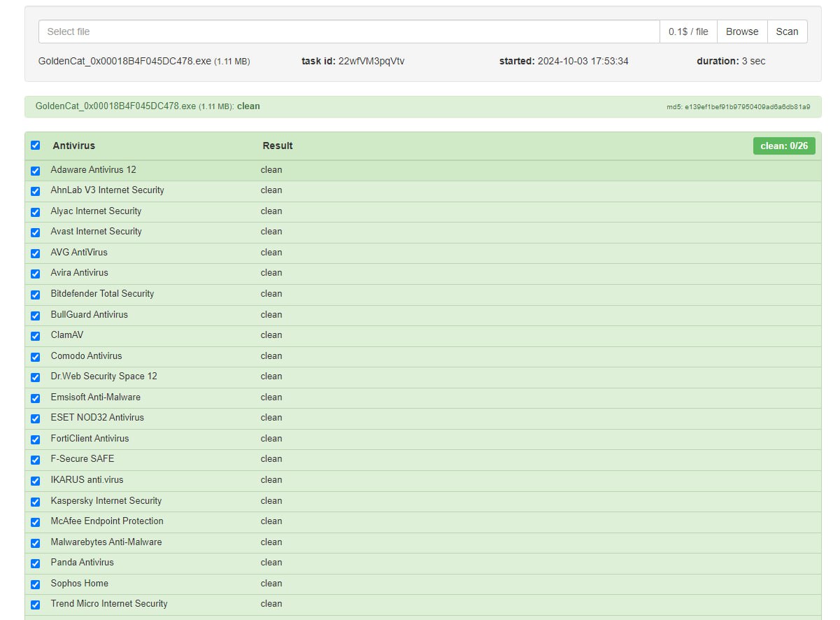The height and width of the screenshot is (620, 840).
Task: Uncheck the Avira Antivirus checkbox
Action: point(36,274)
